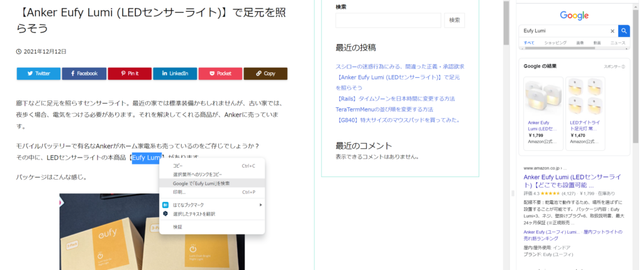The image size is (644, 270).
Task: Click the eufy package photo in the article
Action: click(x=152, y=232)
